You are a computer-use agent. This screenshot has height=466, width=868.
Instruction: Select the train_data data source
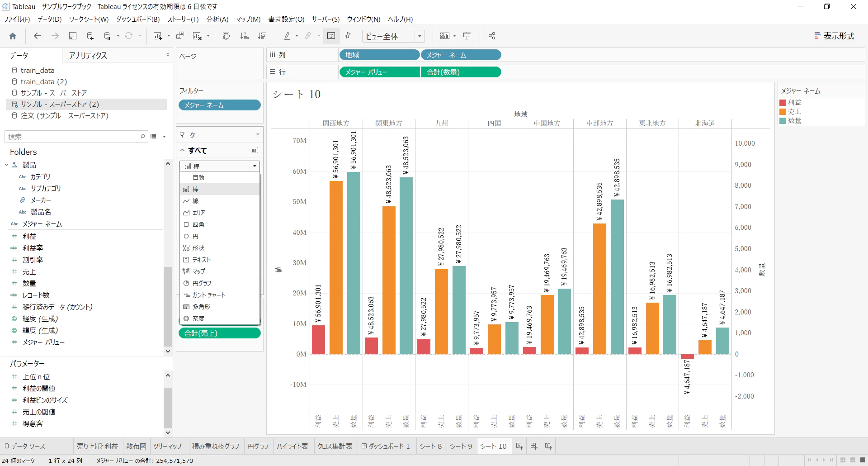tap(38, 70)
